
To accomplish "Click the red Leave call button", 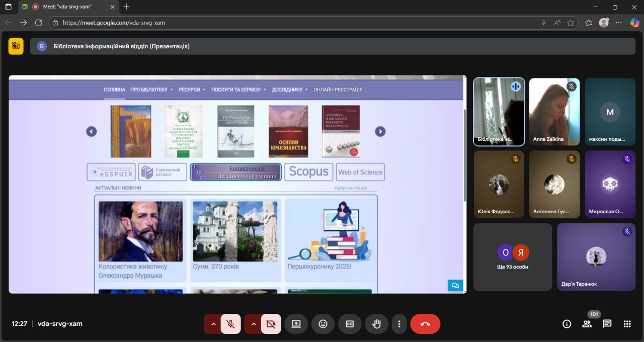I will (x=425, y=324).
